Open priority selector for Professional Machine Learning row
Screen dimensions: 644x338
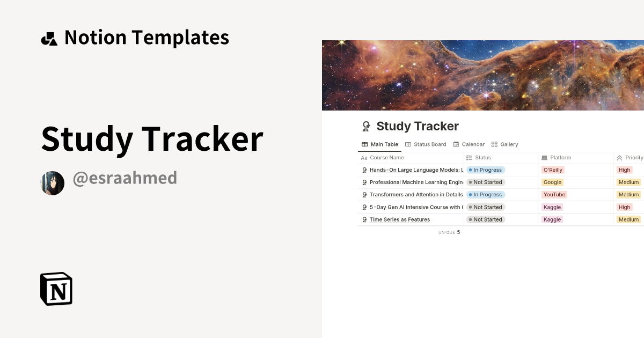coord(628,182)
